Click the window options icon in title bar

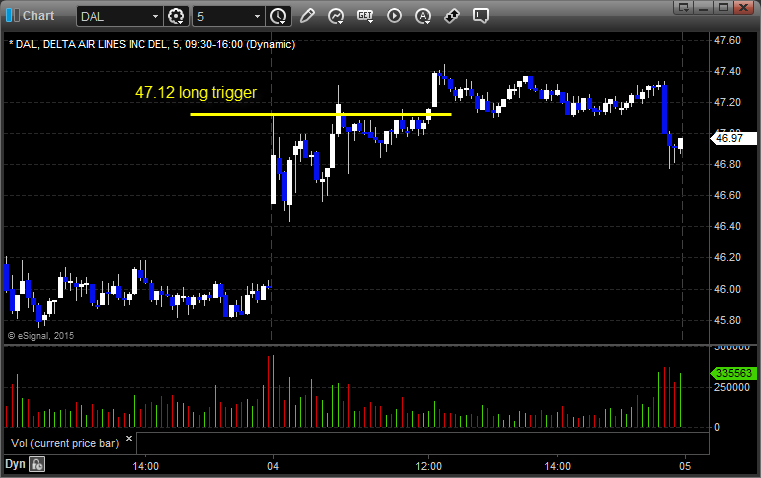click(x=684, y=7)
